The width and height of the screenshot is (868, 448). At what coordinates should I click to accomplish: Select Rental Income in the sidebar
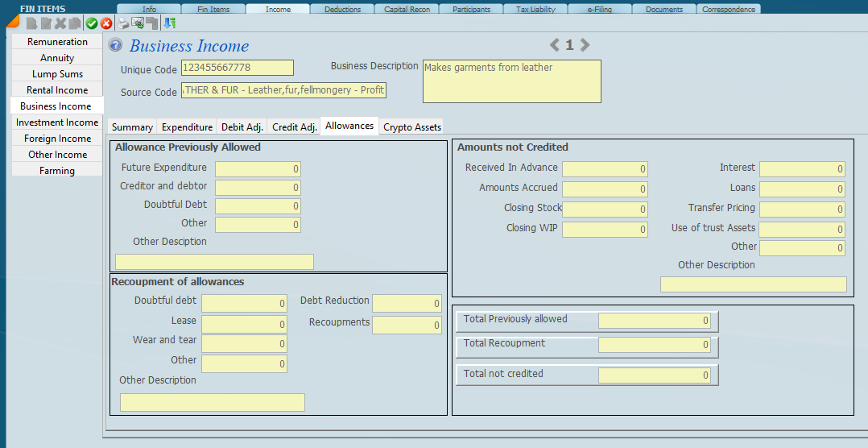point(57,90)
